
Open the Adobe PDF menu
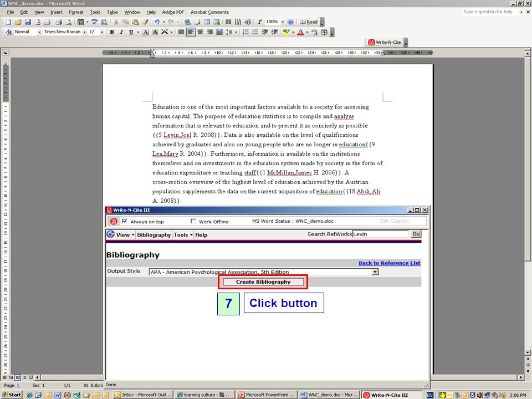(x=173, y=12)
